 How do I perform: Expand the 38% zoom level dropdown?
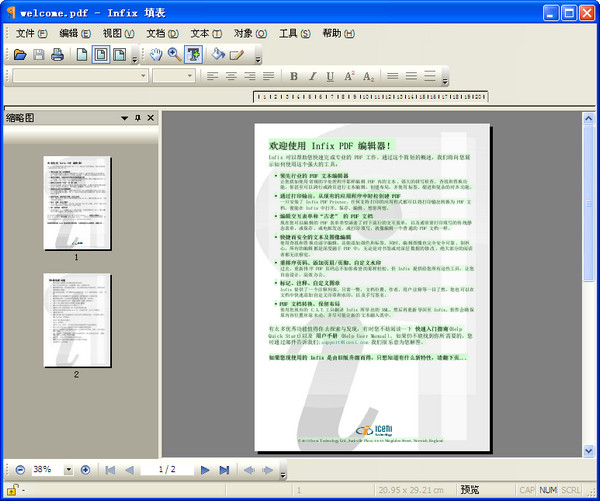pos(66,469)
